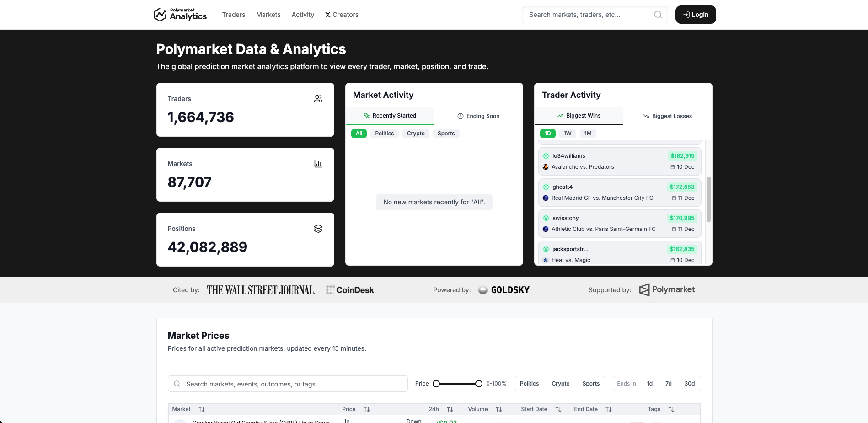Image resolution: width=868 pixels, height=423 pixels.
Task: Click the CoinDesk logo
Action: tap(350, 290)
